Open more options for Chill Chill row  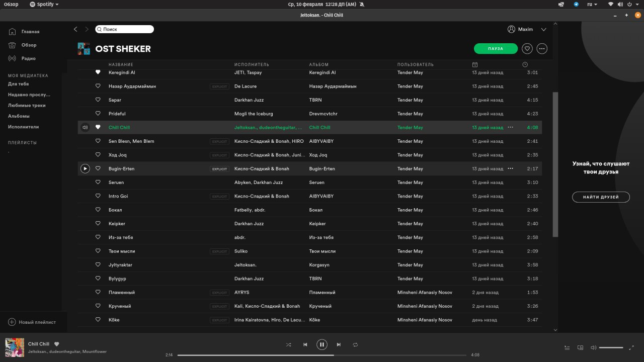click(510, 127)
